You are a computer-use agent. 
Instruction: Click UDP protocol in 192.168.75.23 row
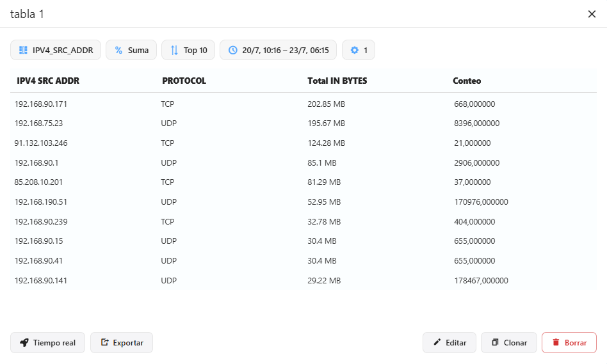coord(169,123)
